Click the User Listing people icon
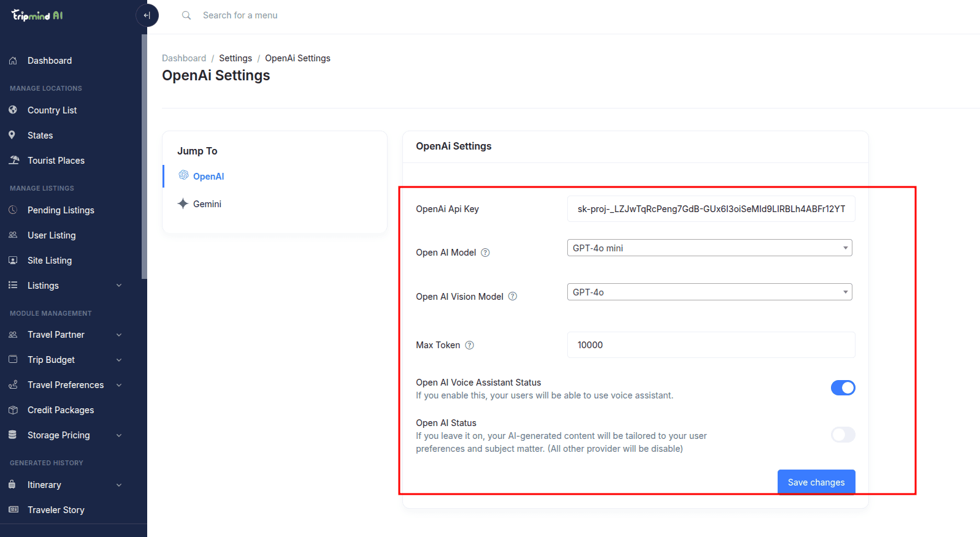Image resolution: width=980 pixels, height=537 pixels. (13, 235)
